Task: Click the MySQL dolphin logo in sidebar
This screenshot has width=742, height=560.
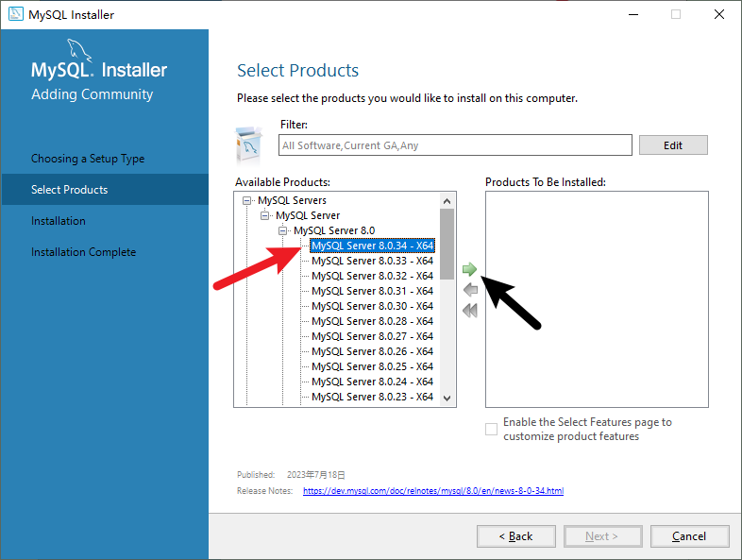Action: click(x=79, y=50)
